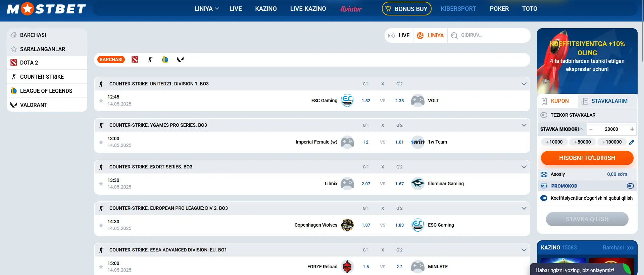Collapse ESEA Advanced Division EU section

[x=524, y=250]
